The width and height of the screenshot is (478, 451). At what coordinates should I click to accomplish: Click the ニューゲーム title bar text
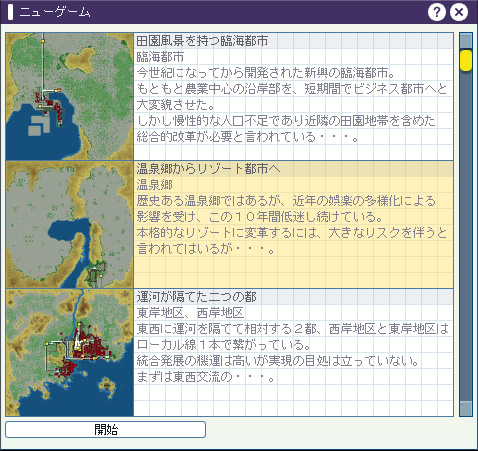(55, 12)
